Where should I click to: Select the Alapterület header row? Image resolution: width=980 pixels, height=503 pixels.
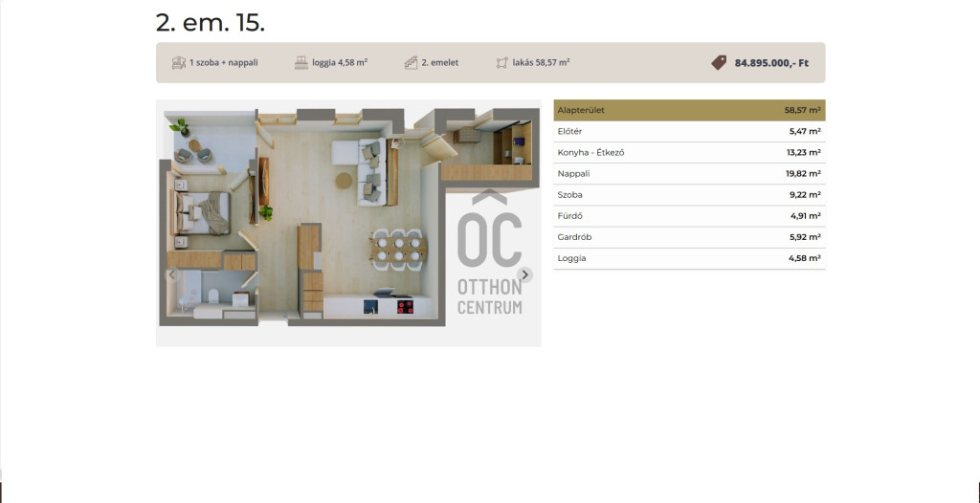(x=689, y=110)
